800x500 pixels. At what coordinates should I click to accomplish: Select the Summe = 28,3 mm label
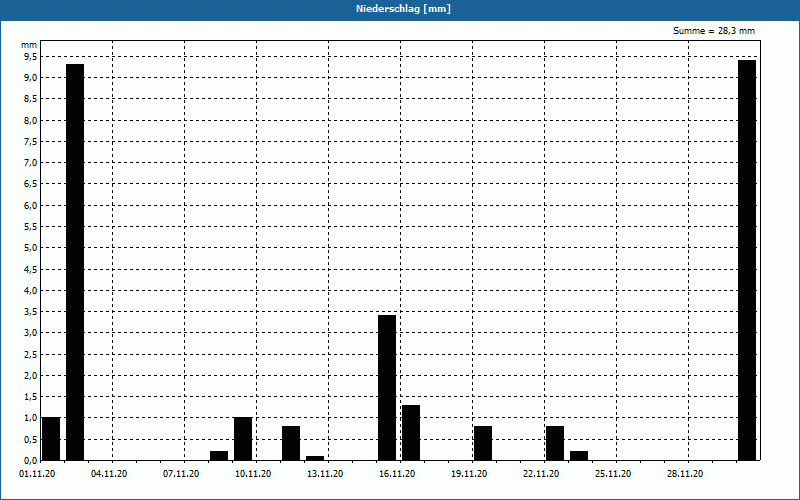tap(714, 31)
